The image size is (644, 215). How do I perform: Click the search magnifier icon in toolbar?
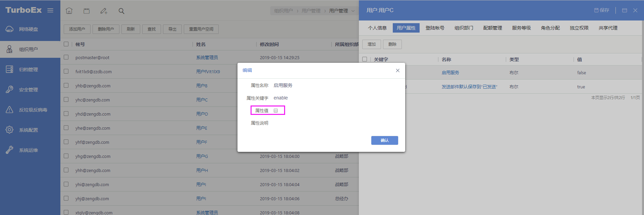click(x=121, y=11)
